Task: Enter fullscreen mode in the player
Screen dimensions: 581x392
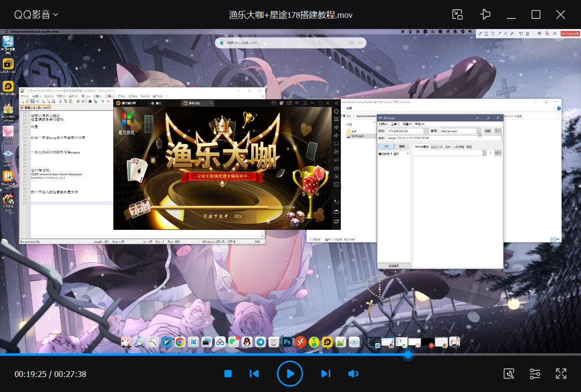Action: [x=561, y=374]
